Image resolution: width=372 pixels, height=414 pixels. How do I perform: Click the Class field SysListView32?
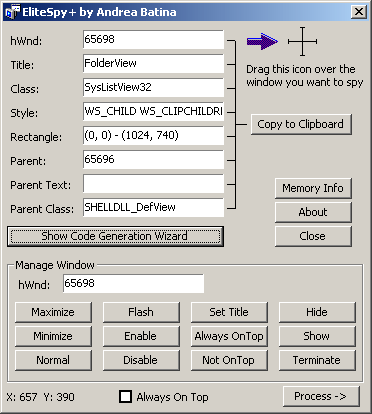153,88
